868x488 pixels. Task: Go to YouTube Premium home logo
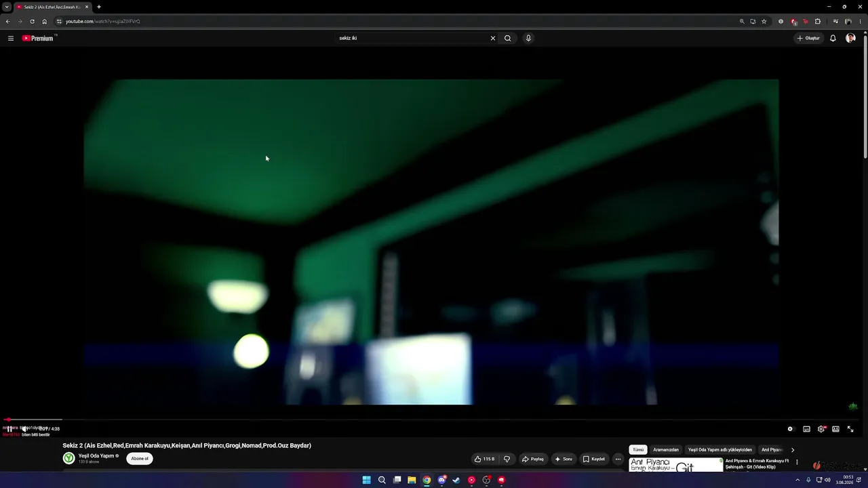[x=38, y=38]
